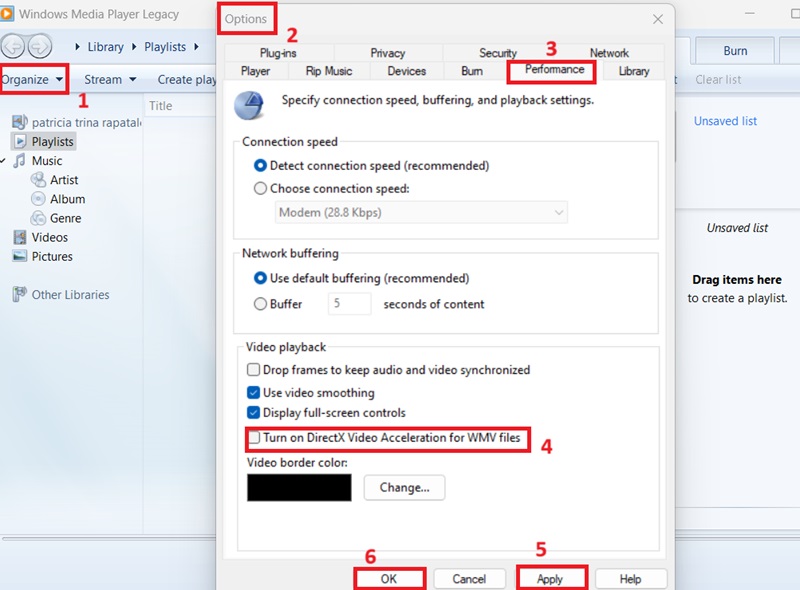800x590 pixels.
Task: Open the Privacy tab
Action: coord(388,53)
